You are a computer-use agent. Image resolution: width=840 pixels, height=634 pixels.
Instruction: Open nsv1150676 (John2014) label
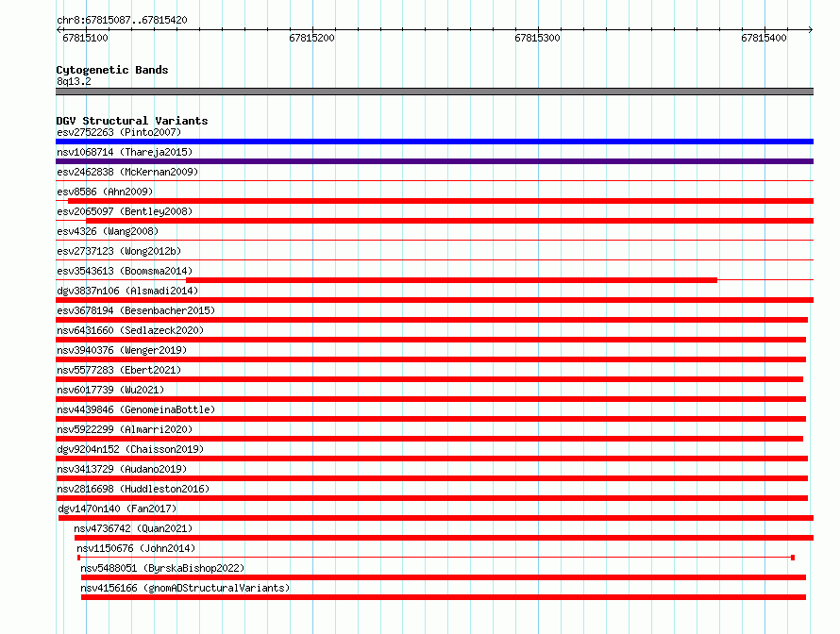136,548
